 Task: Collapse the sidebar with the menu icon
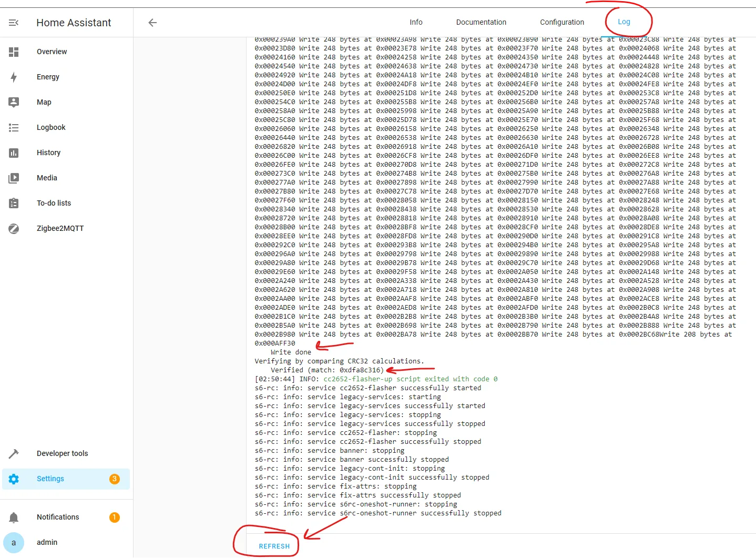14,23
